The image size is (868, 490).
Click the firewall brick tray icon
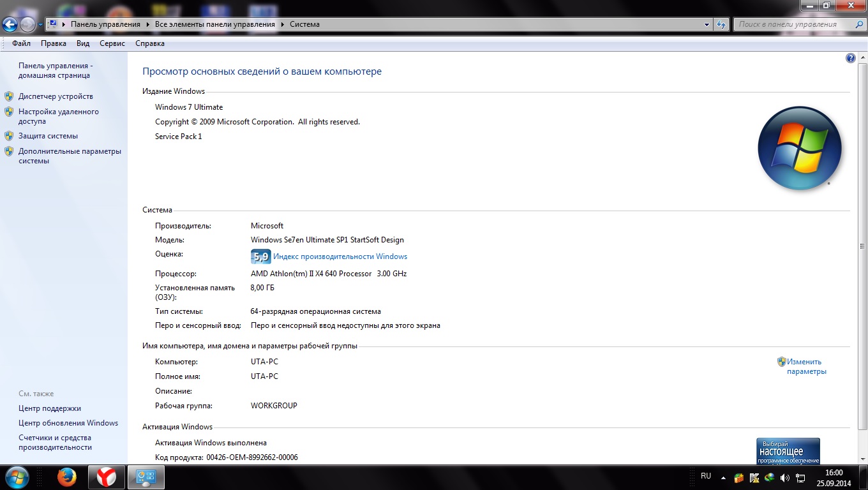tap(739, 477)
